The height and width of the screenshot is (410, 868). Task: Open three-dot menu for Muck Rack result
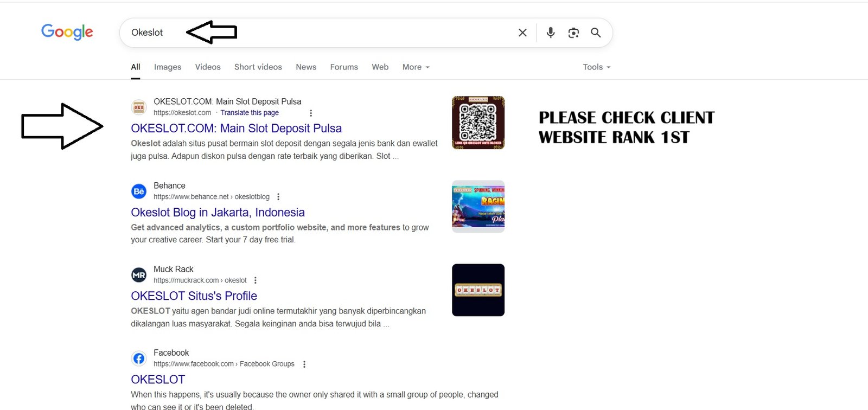tap(256, 280)
